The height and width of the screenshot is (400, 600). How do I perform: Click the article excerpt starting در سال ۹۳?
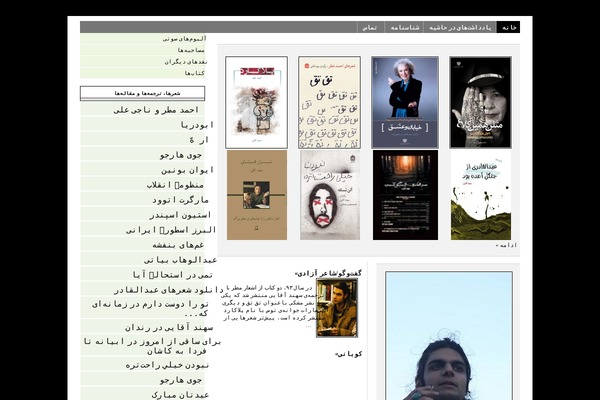[x=270, y=305]
